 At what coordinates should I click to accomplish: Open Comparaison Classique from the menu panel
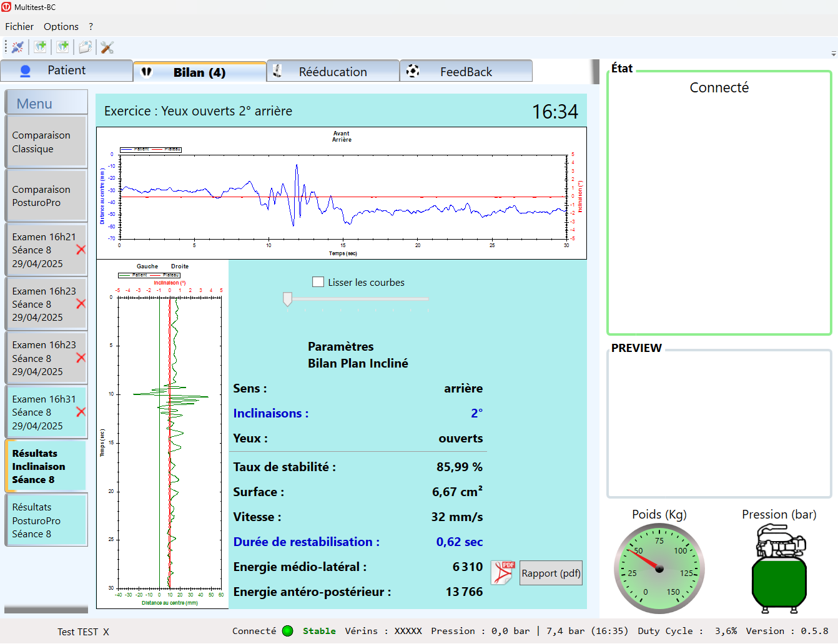tap(46, 142)
